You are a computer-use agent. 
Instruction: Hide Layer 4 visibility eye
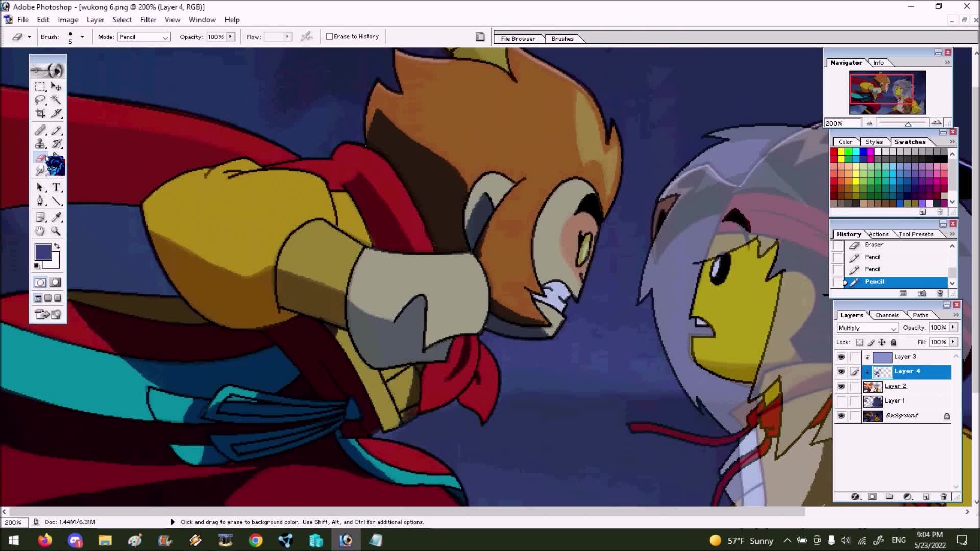point(841,371)
